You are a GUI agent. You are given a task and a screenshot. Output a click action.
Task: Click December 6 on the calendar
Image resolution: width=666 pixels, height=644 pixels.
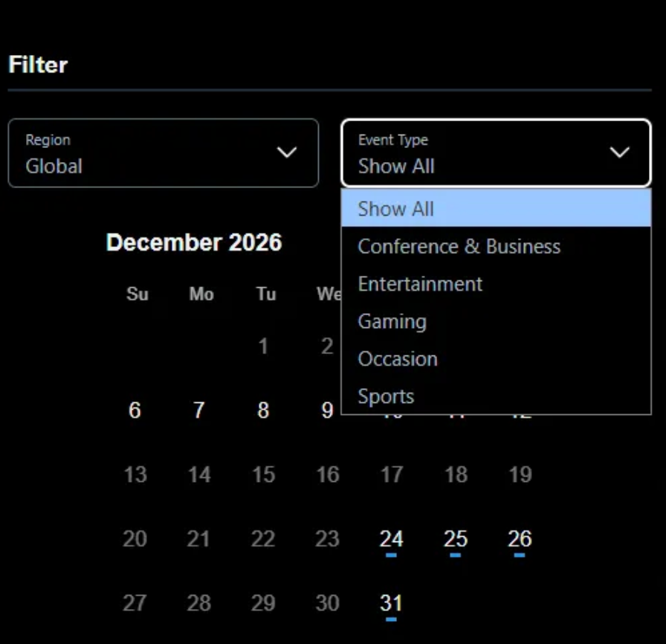pyautogui.click(x=135, y=410)
